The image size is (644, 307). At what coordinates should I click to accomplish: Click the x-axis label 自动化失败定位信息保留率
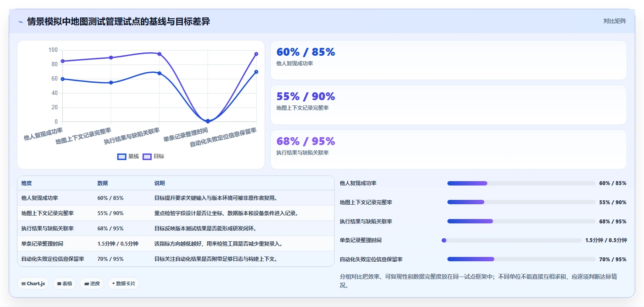[x=224, y=137]
